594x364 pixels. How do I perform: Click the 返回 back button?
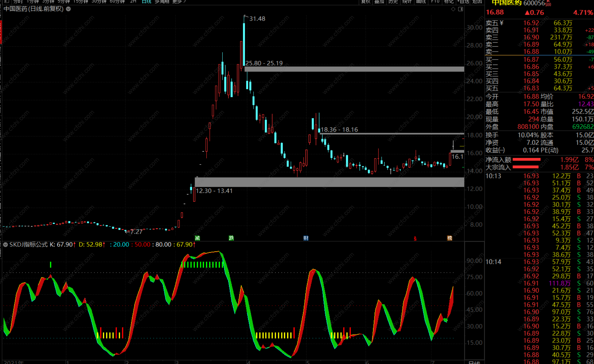pos(477,2)
